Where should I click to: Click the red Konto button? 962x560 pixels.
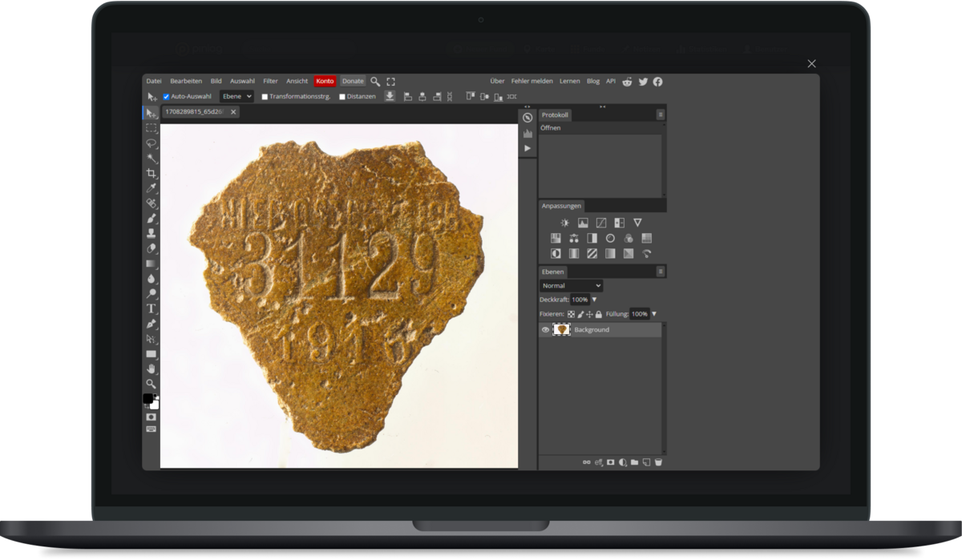325,81
